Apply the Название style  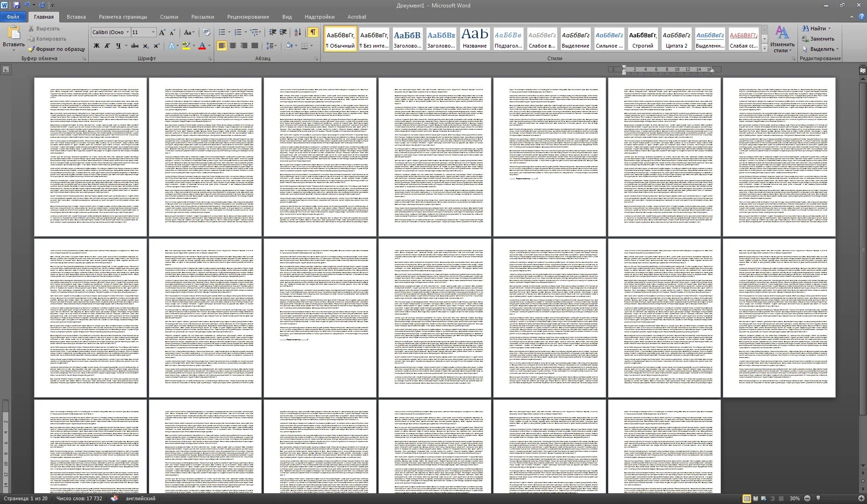coord(475,39)
